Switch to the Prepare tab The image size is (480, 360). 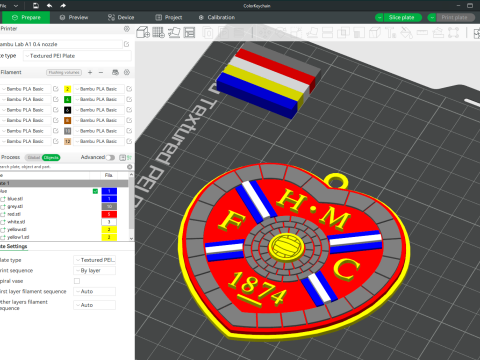(26, 17)
